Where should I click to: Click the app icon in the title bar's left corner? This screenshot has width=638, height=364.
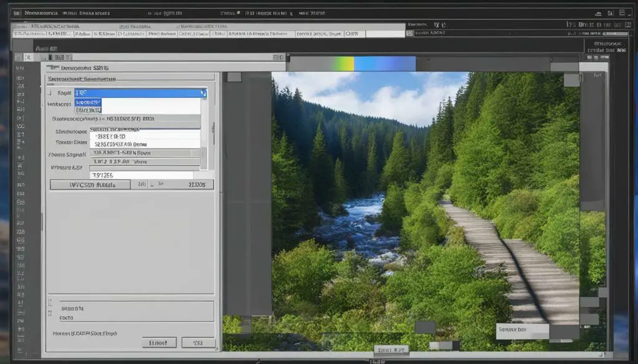tap(16, 13)
